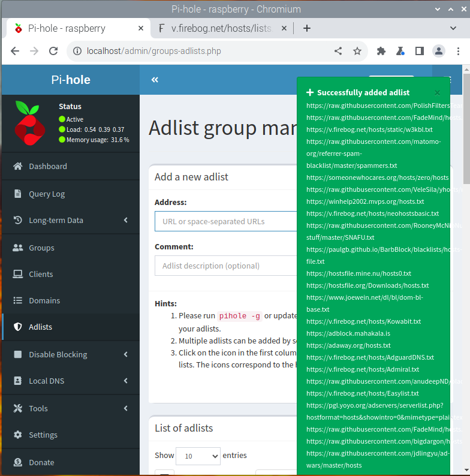Switch to the v.firebog.net hosts tab
The width and height of the screenshot is (470, 476).
pos(222,28)
